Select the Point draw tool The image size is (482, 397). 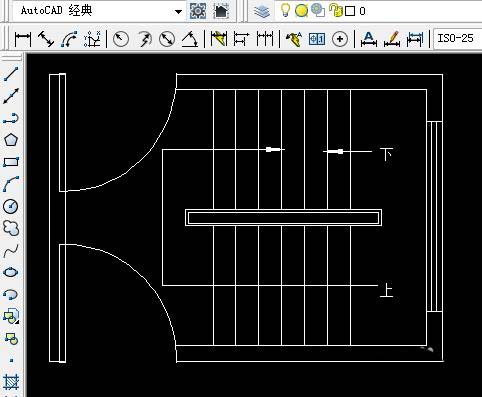click(x=11, y=360)
